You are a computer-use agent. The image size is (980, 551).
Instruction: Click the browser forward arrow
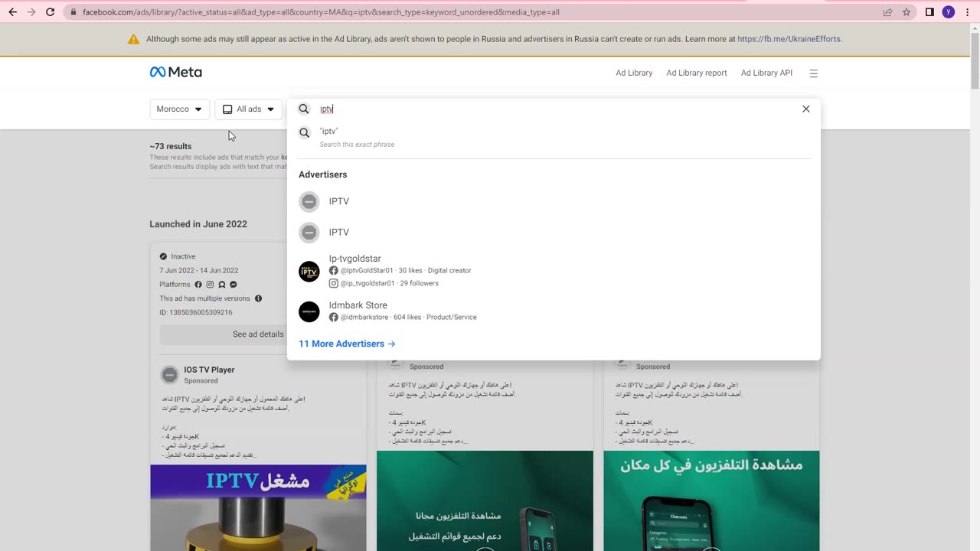(x=31, y=12)
